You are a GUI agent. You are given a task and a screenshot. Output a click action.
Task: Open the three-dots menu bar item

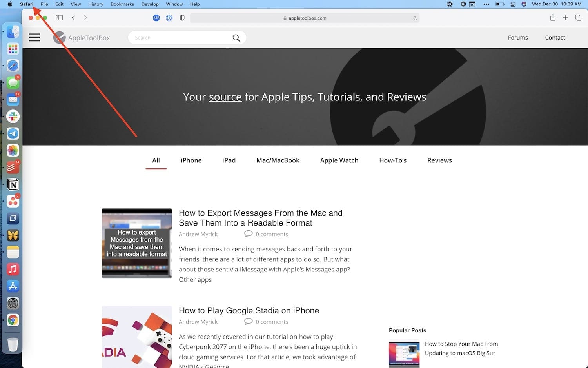[486, 4]
